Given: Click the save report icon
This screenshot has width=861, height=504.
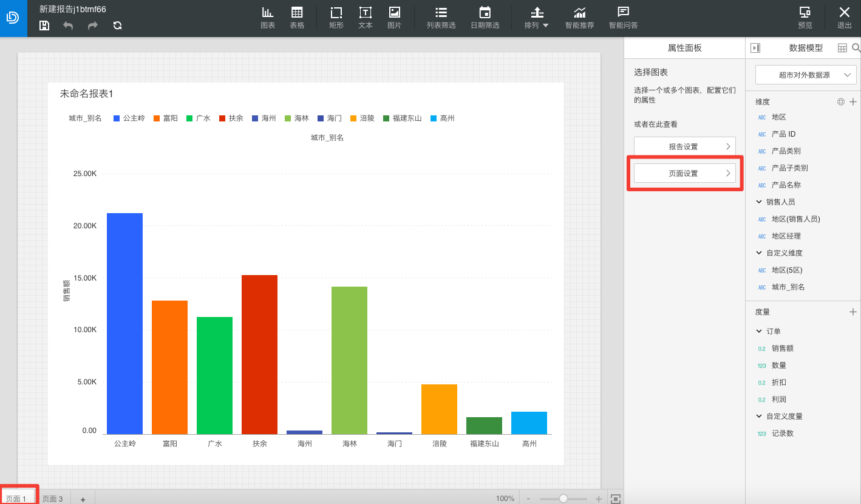Looking at the screenshot, I should (44, 26).
